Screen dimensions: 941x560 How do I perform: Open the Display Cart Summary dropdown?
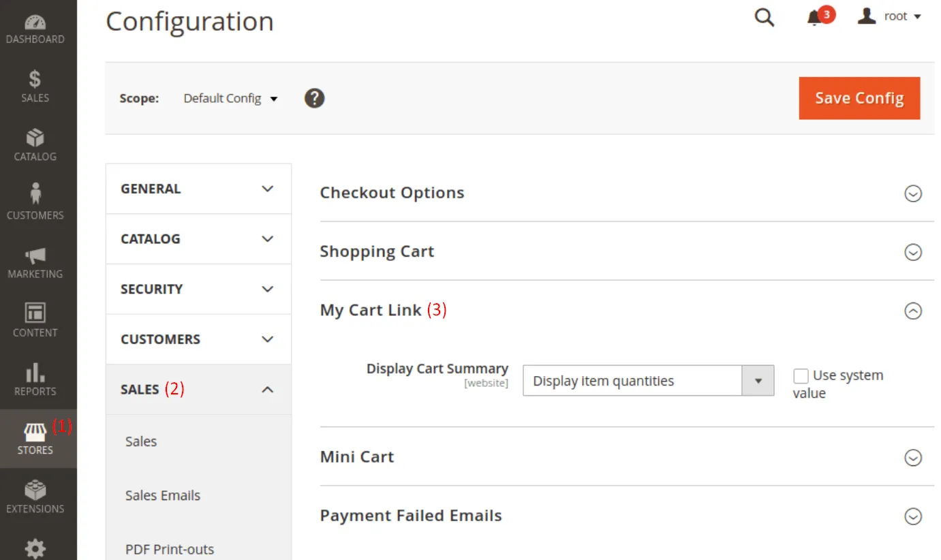pos(648,381)
